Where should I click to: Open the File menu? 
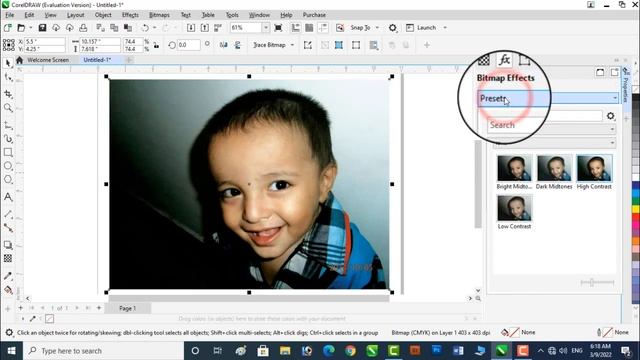tap(9, 15)
